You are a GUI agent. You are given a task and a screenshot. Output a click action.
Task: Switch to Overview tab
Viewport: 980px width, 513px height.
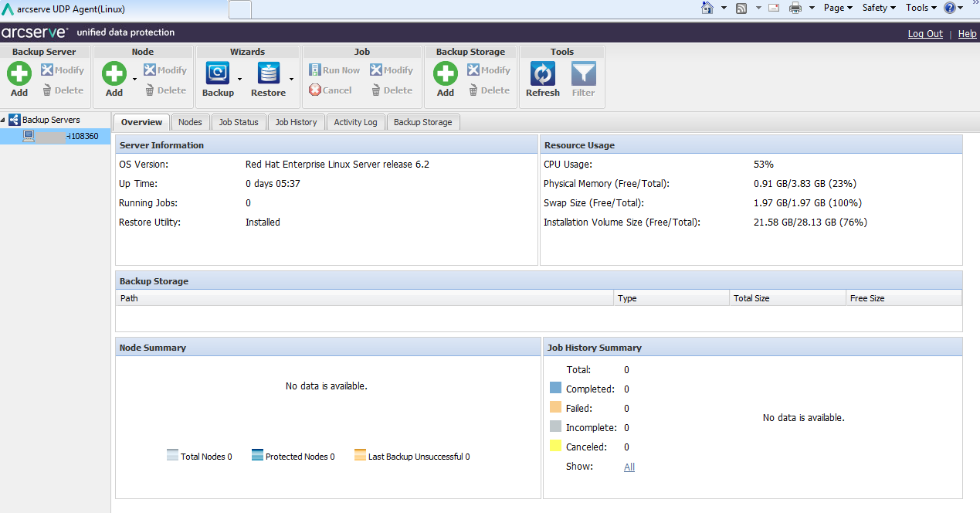(x=141, y=122)
